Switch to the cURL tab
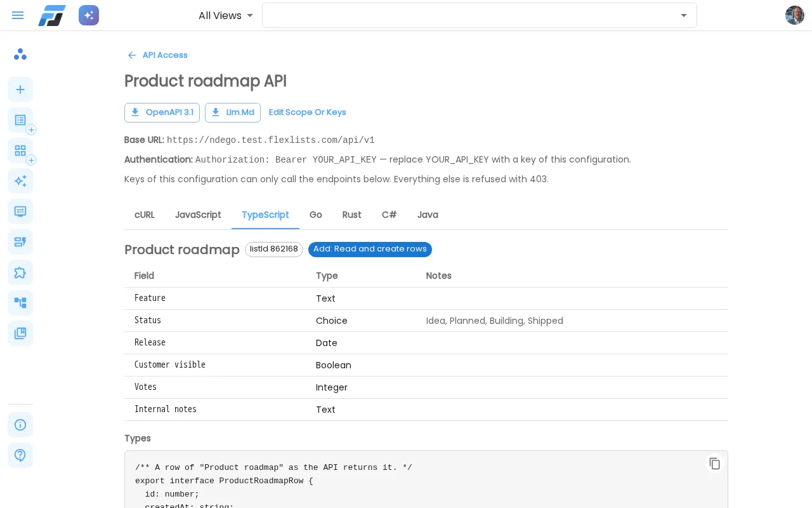This screenshot has height=508, width=812. click(x=145, y=215)
